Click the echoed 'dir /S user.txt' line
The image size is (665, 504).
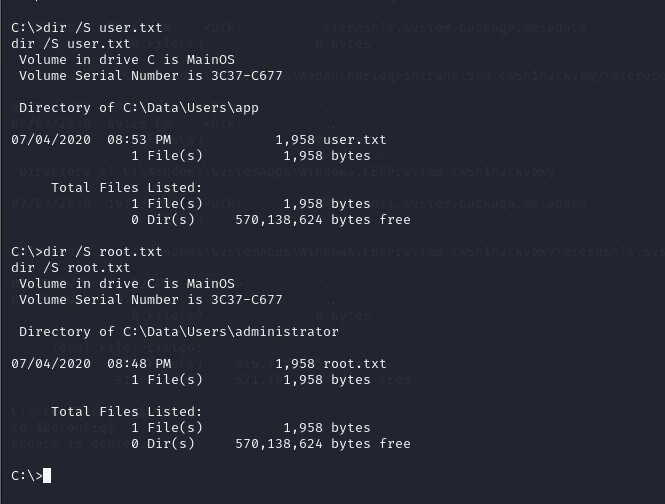(x=71, y=44)
